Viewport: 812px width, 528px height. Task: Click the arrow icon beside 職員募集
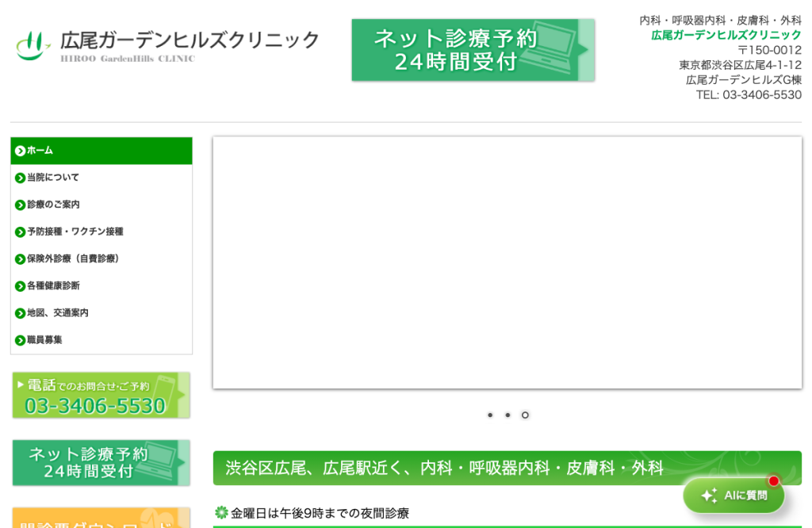(20, 340)
